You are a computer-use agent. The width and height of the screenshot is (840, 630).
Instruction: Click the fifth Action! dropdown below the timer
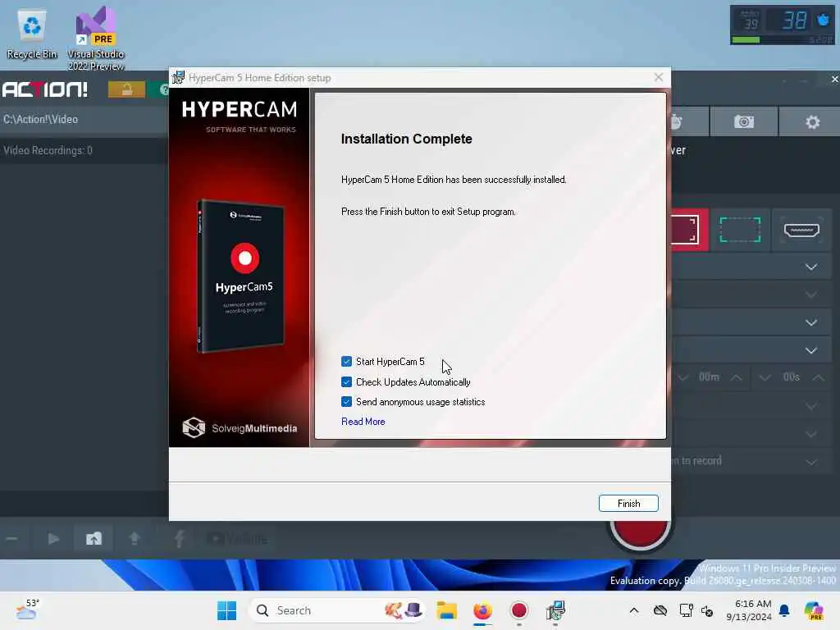tap(811, 406)
